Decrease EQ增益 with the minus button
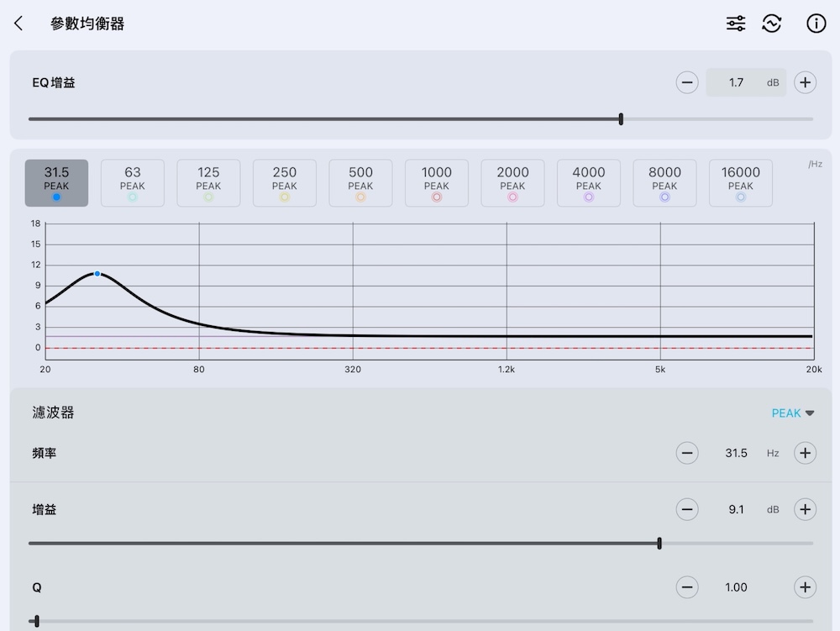Screen dimensions: 840x631 (x=687, y=82)
